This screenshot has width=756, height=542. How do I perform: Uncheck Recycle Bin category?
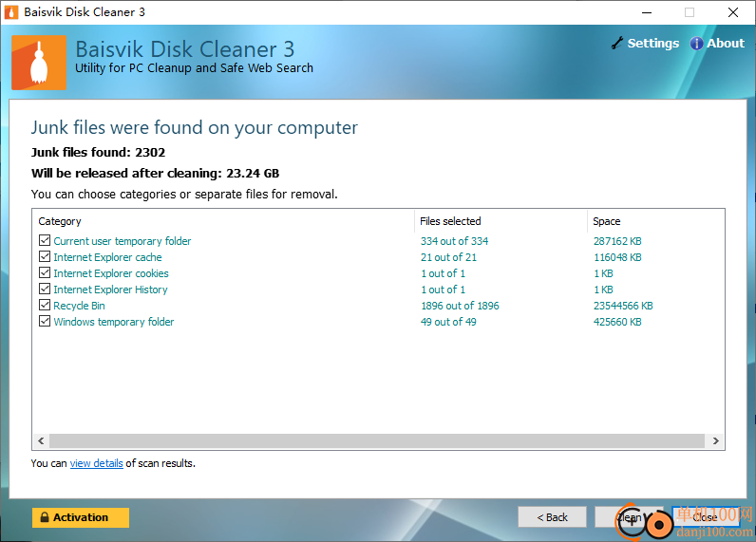click(x=45, y=305)
